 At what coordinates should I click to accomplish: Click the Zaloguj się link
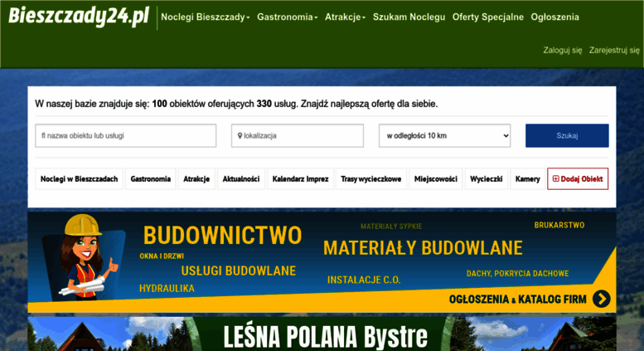pos(562,50)
